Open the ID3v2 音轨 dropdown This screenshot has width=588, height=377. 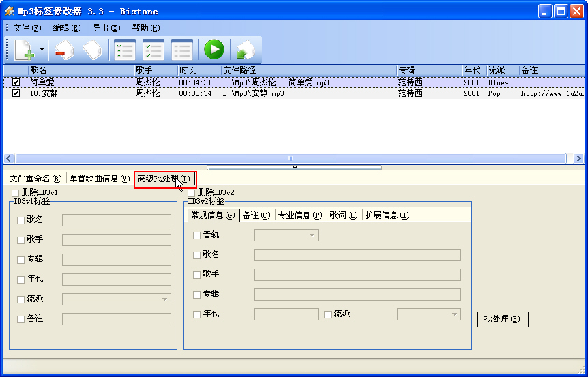pos(312,235)
